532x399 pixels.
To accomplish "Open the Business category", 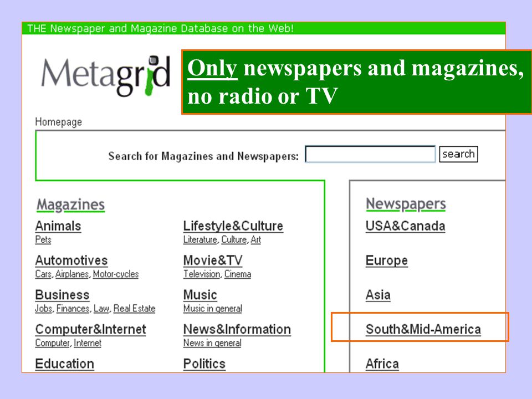I will (x=62, y=295).
